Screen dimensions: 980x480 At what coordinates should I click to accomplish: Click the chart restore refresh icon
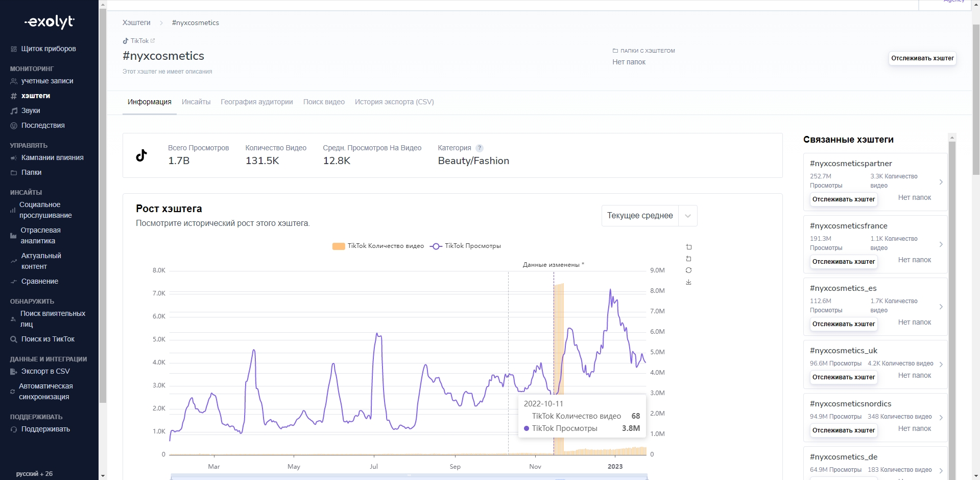[688, 270]
